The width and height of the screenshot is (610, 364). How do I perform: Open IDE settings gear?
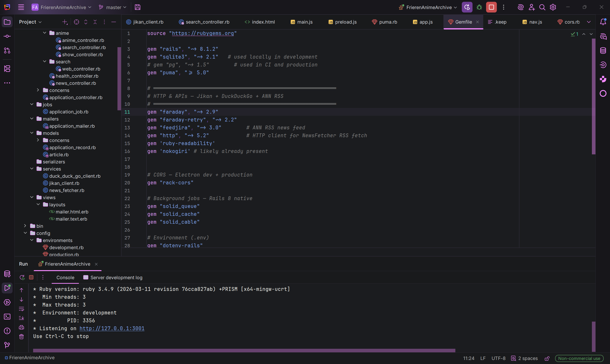[553, 7]
